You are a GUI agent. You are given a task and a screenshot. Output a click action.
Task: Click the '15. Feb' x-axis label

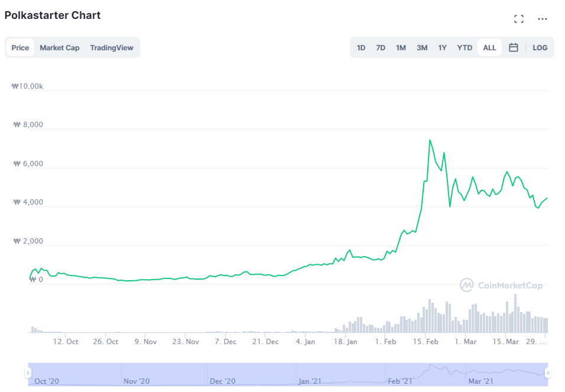coord(426,342)
